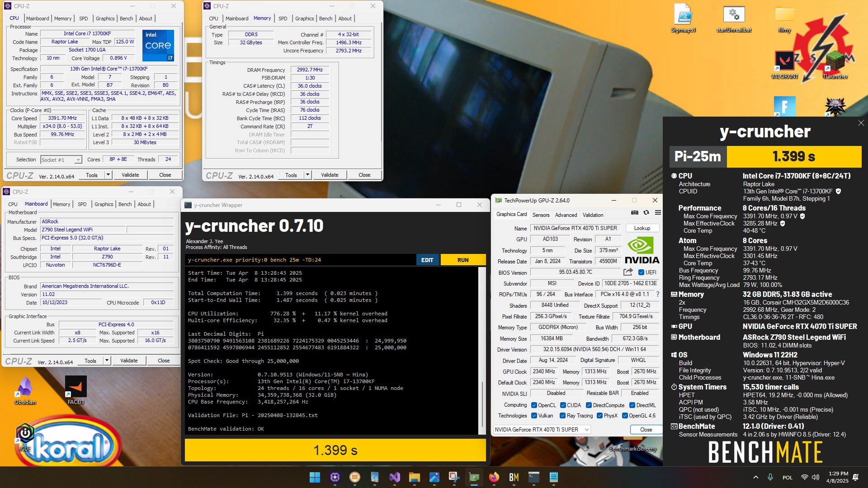Open the BenchMate BM taskbar icon
The image size is (868, 488).
(514, 477)
